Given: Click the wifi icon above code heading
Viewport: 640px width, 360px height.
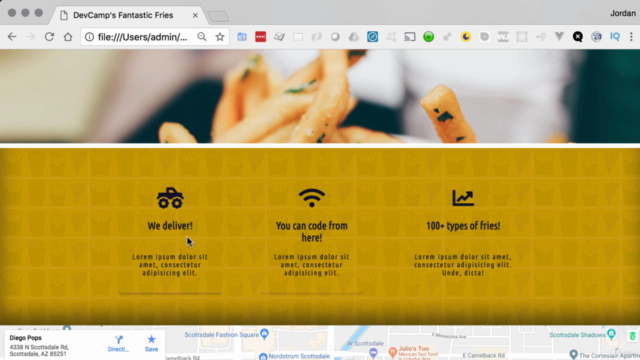Looking at the screenshot, I should point(311,198).
